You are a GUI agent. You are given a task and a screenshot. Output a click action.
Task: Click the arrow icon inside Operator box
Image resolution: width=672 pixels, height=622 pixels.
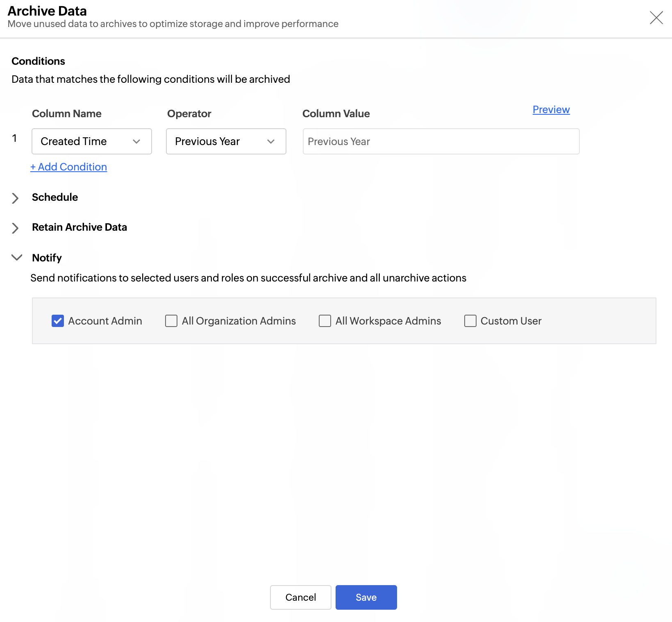coord(270,141)
